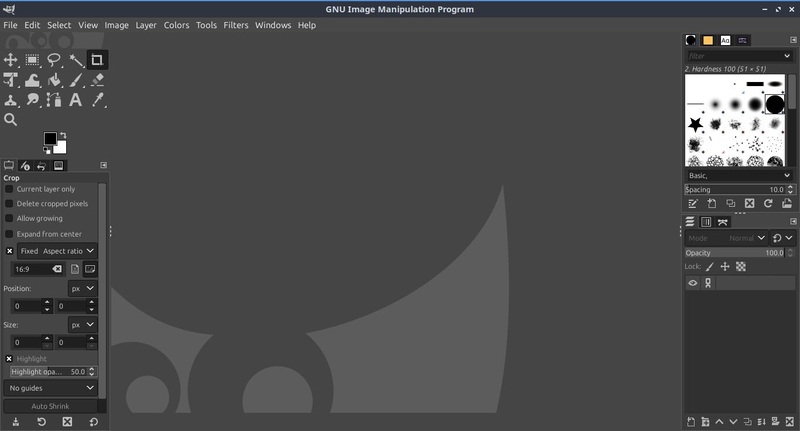Click the black foreground color swatch
The width and height of the screenshot is (800, 431).
(x=50, y=140)
